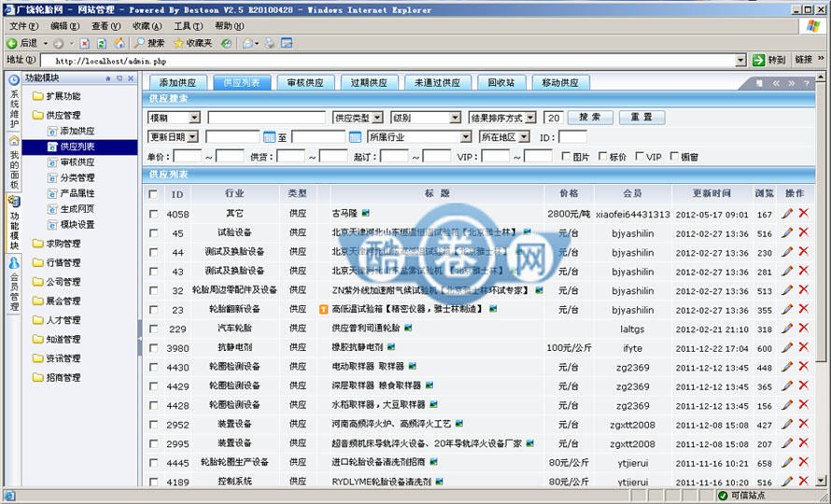Enable the 标价 filter checkbox
This screenshot has width=831, height=504.
pyautogui.click(x=602, y=157)
